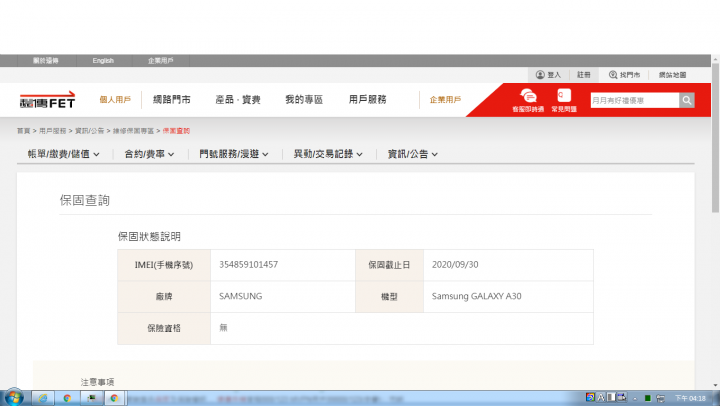
Task: Click the 無 insurance value
Action: 223,327
